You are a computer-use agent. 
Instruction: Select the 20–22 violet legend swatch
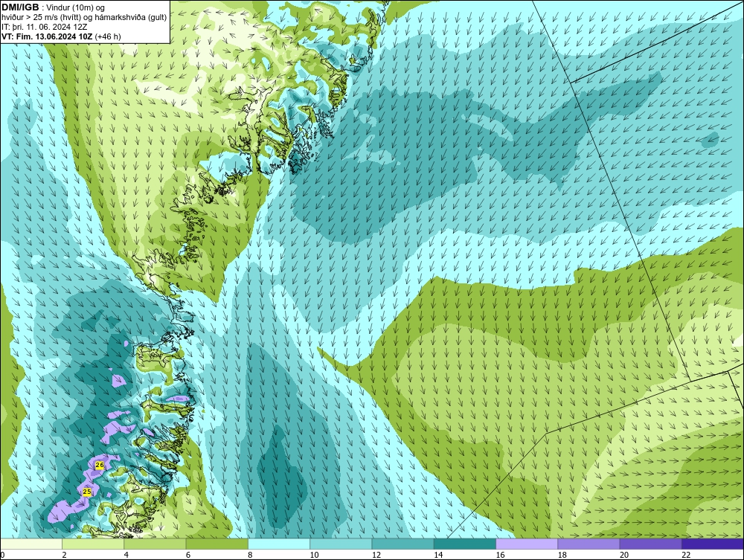coord(650,544)
